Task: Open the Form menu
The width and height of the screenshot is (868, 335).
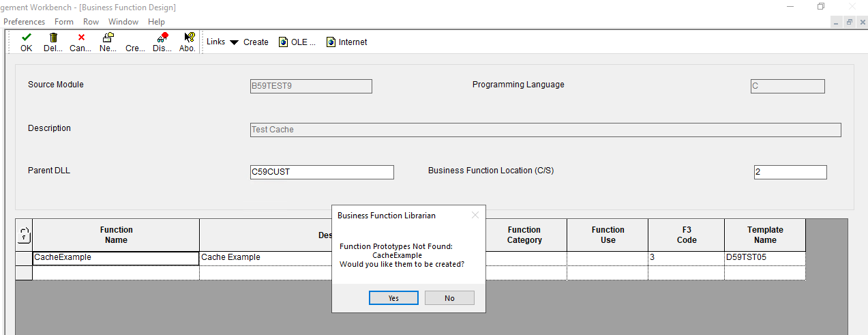Action: pos(64,22)
